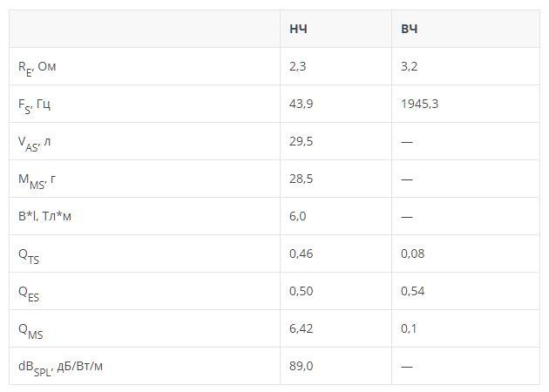Click the QES ВЧ value 0,54

tap(412, 291)
